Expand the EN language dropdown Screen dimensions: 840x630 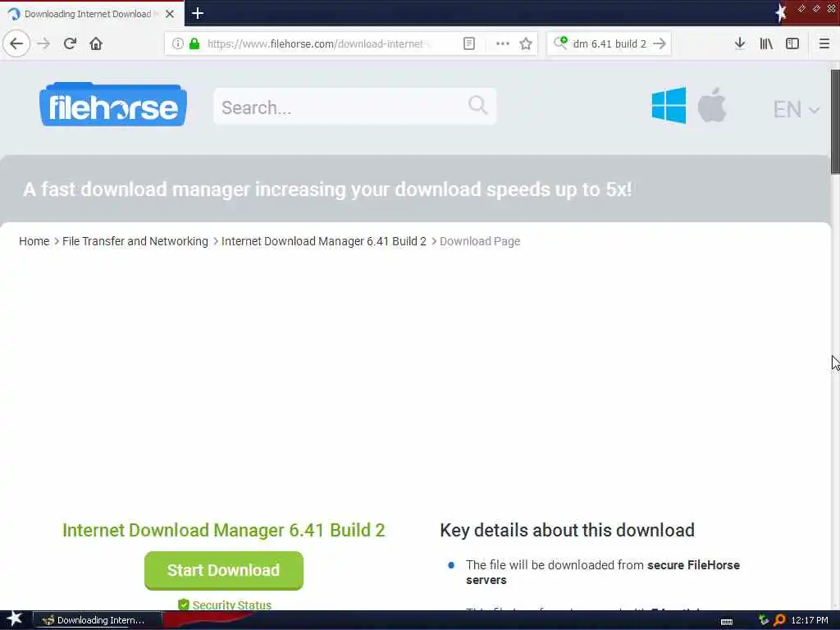796,109
